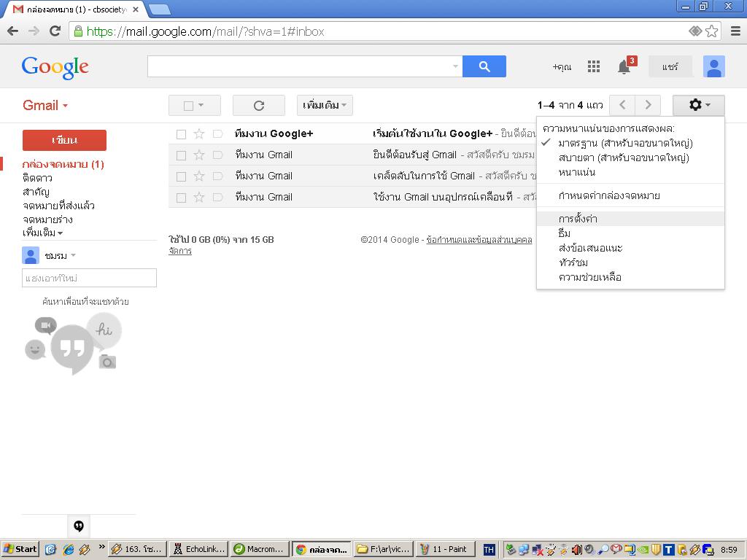Screen dimensions: 747x560
Task: Click the 'แฮงเอาท์ใหม่' chat input field
Action: (x=89, y=278)
